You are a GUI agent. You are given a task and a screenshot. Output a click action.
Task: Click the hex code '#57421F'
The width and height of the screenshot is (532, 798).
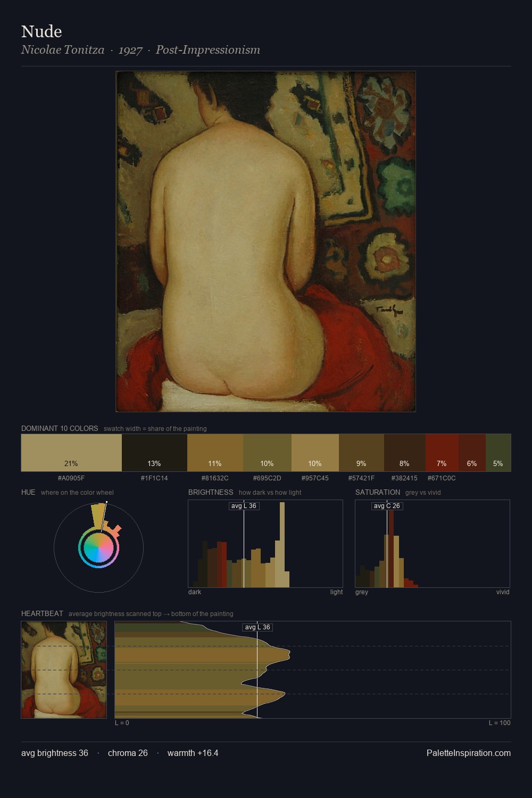click(x=361, y=478)
